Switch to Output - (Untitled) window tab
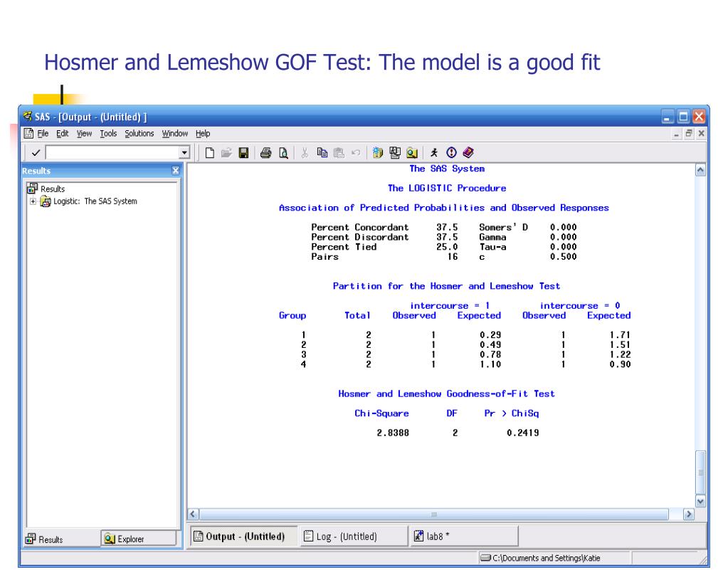This screenshot has height=587, width=728. click(x=243, y=536)
